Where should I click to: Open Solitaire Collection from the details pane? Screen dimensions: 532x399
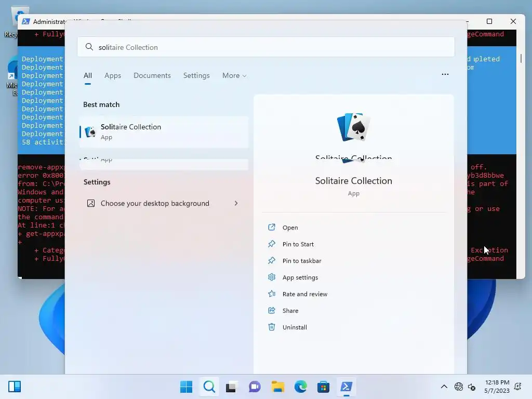coord(290,228)
